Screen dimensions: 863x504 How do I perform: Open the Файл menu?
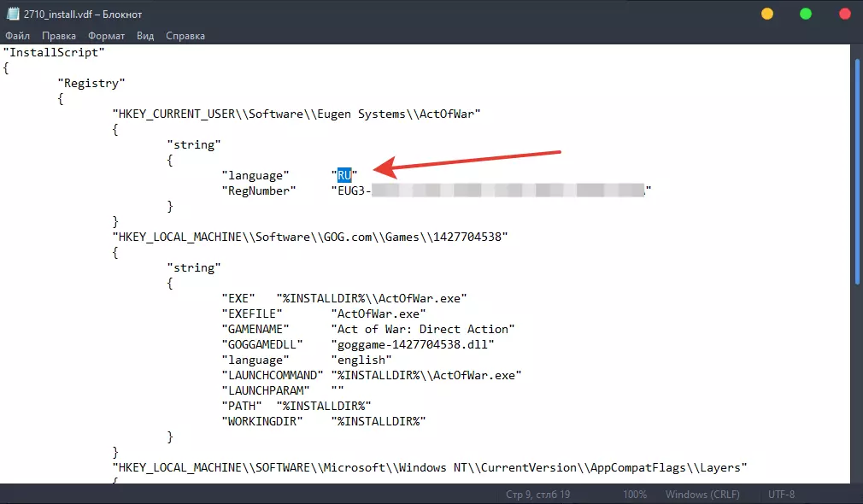click(18, 36)
